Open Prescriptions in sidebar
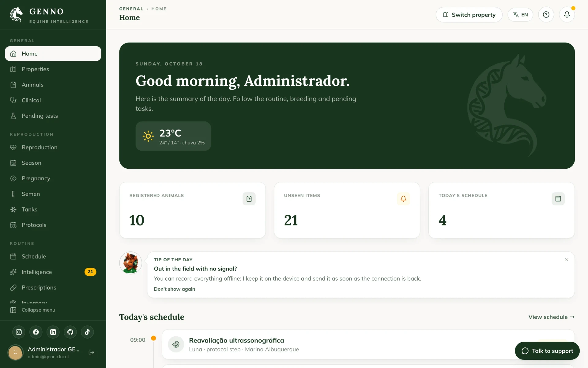Viewport: 588px width, 368px height. point(53,288)
